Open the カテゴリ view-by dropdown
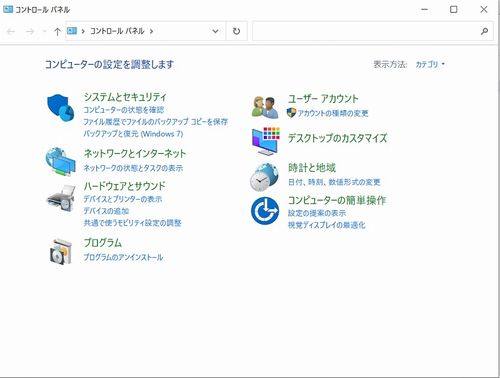This screenshot has height=378, width=500. (x=430, y=64)
